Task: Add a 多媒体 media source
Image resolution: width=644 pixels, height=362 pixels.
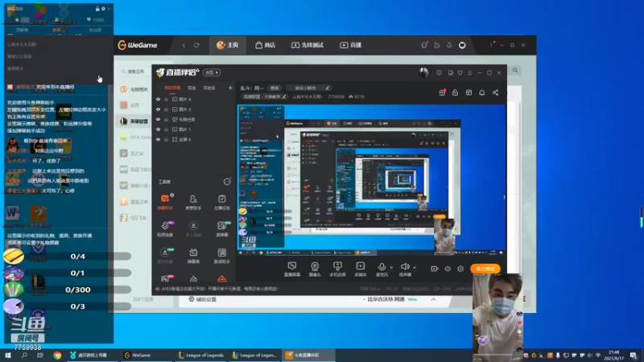Action: point(360,269)
